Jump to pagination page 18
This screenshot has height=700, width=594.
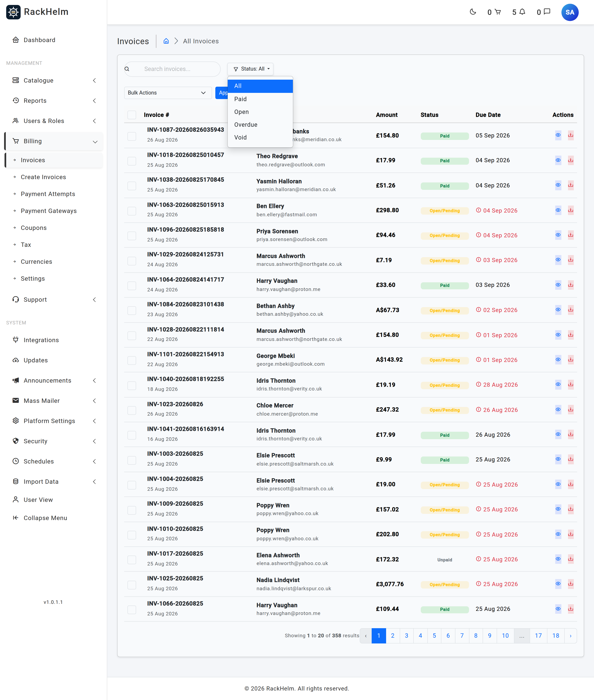[x=556, y=636]
